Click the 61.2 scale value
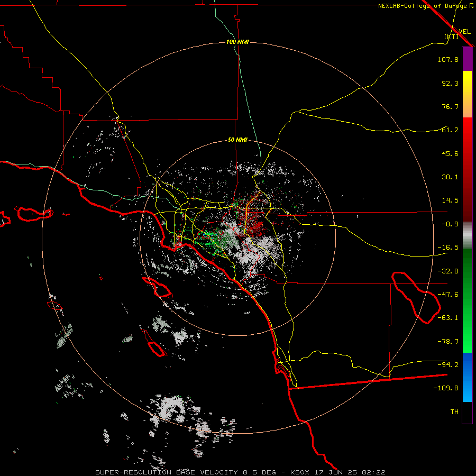Viewport: 476px width, 476px height. click(450, 130)
